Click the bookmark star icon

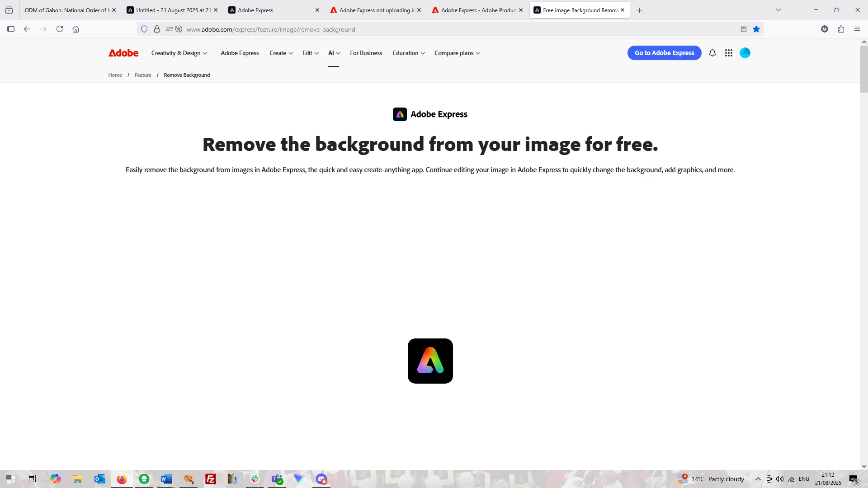(756, 29)
